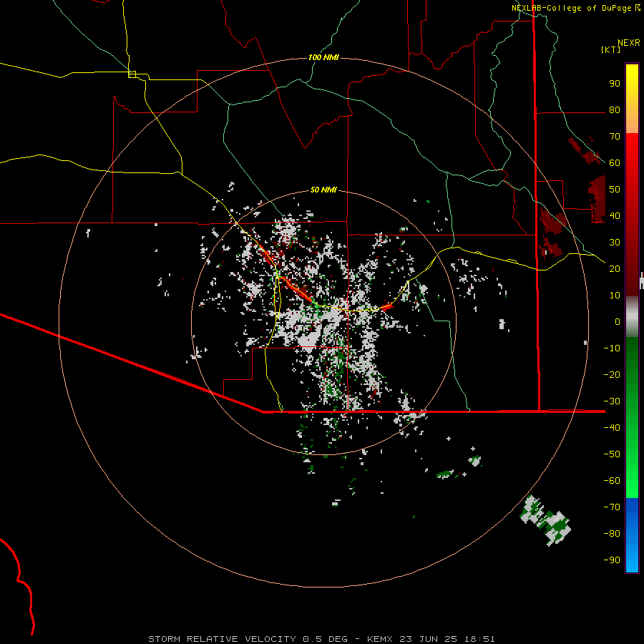
Task: Click the -90 value on the velocity scale
Action: coord(612,560)
